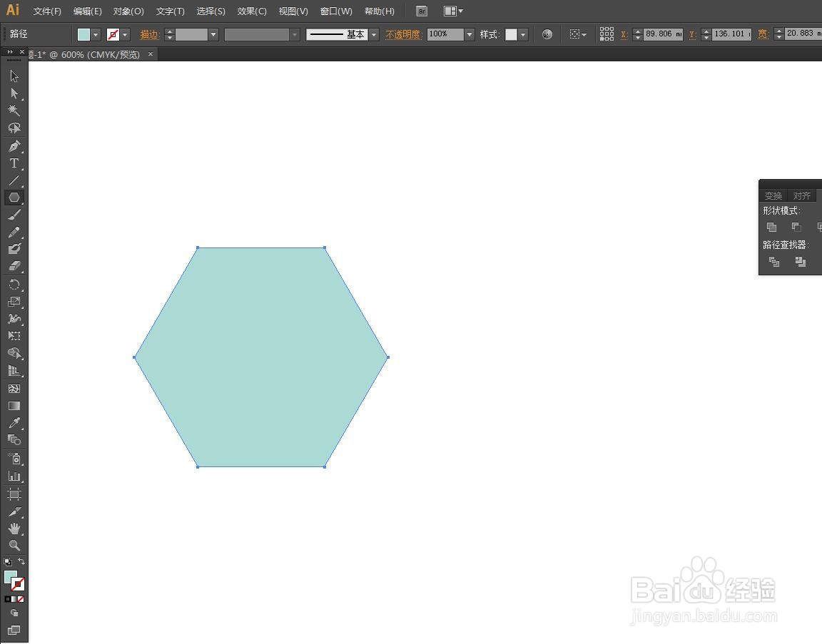822x644 pixels.
Task: Open the 编辑(E) menu
Action: coord(88,11)
